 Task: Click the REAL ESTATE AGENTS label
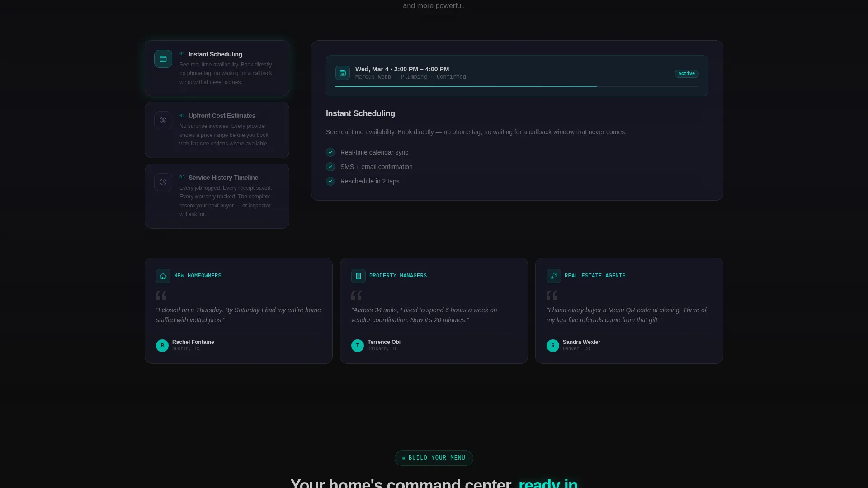595,276
